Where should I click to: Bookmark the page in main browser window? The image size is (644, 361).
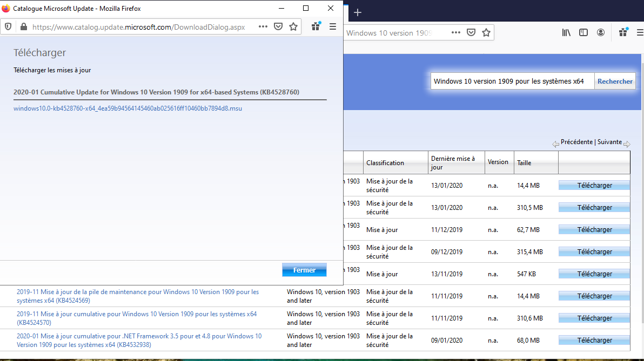coord(486,32)
